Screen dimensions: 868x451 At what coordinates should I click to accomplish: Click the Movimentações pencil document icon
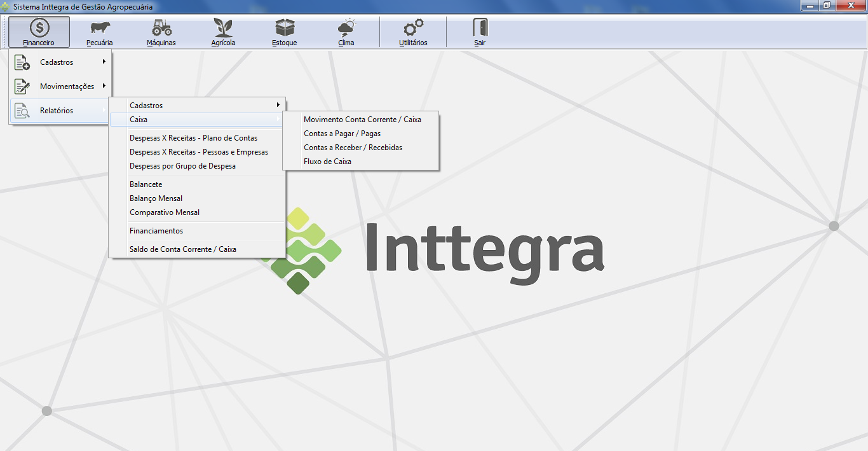click(22, 87)
